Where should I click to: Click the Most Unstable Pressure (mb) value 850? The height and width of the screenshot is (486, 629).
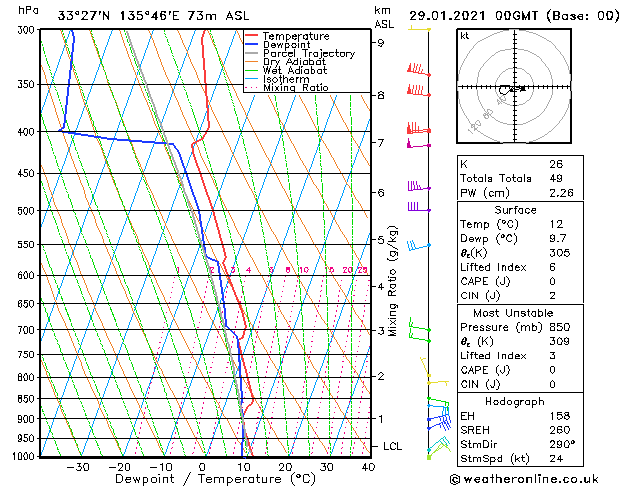[x=560, y=327]
